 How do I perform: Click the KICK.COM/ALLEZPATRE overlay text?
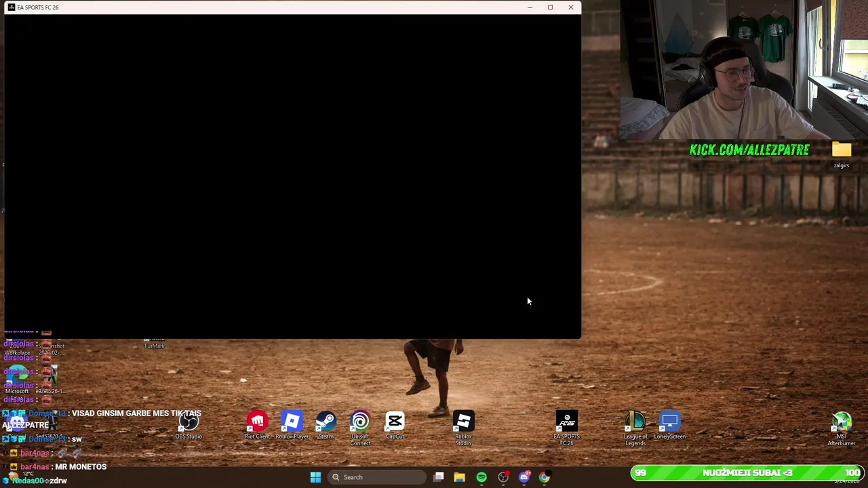click(x=749, y=150)
